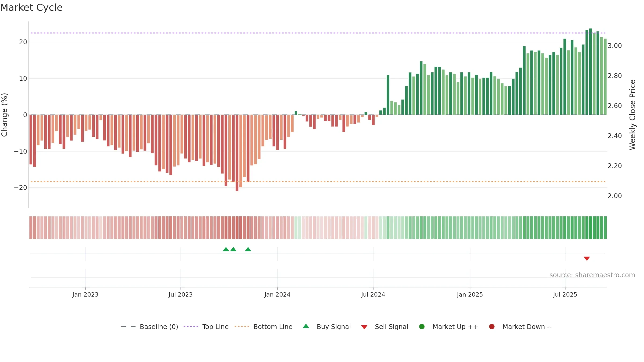Click the source: sharemaestro.com text
The height and width of the screenshot is (362, 644).
(x=592, y=275)
